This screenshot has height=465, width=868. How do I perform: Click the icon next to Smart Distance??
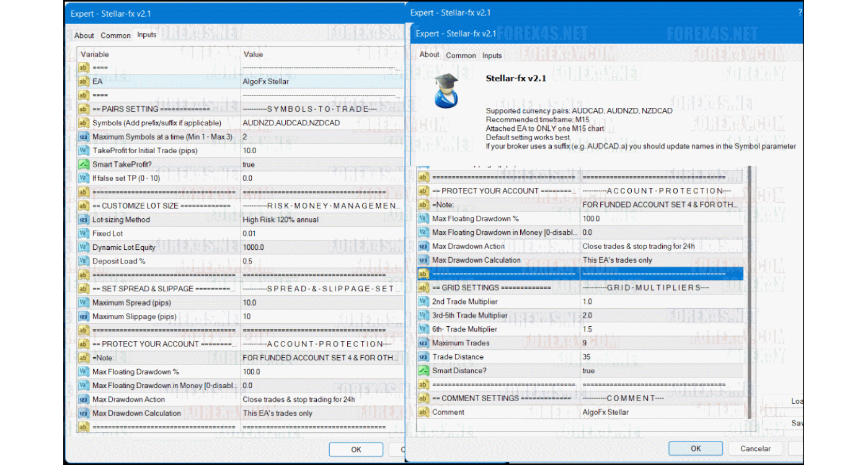click(423, 371)
